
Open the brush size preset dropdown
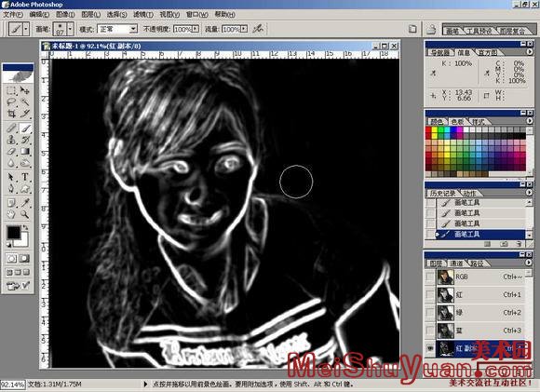point(70,29)
